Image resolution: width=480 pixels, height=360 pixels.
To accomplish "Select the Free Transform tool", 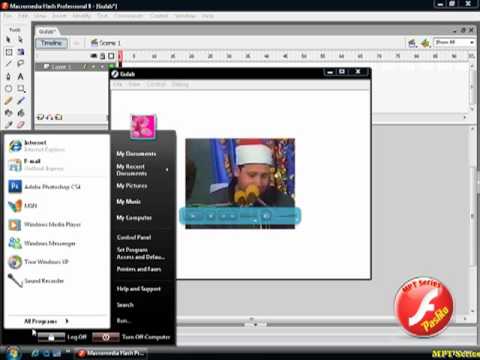I will (9, 52).
